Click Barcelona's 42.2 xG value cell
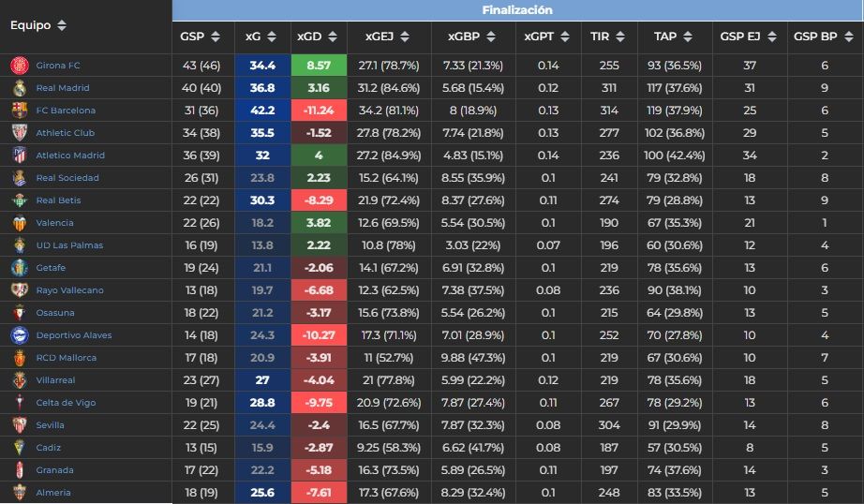The height and width of the screenshot is (504, 864). pos(261,111)
